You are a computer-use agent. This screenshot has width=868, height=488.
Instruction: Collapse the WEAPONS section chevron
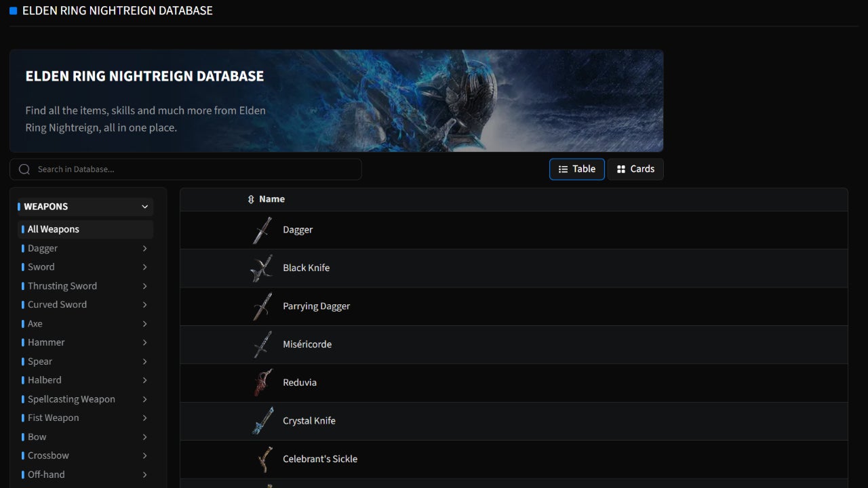[144, 207]
